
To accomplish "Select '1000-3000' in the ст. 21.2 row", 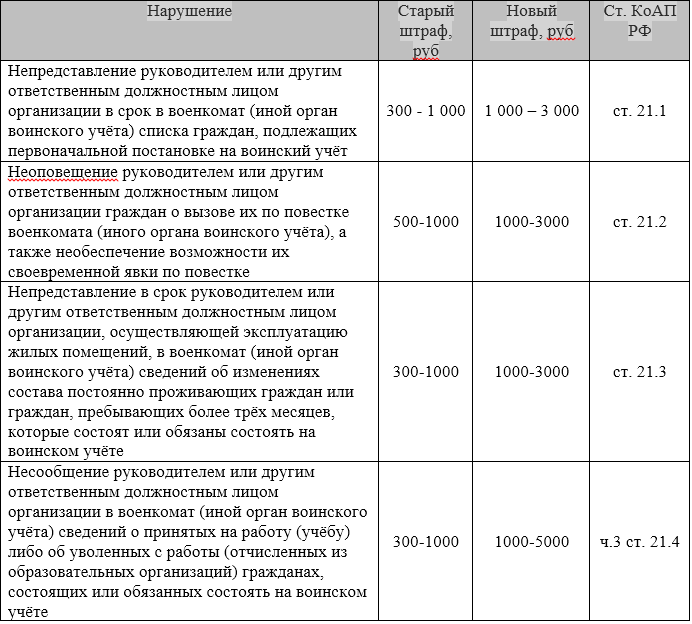I will click(x=531, y=222).
